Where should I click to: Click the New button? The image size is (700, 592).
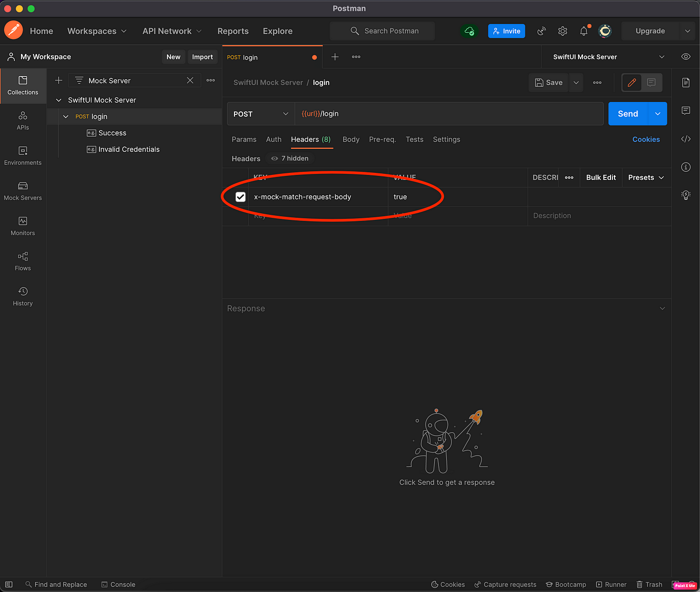(173, 57)
